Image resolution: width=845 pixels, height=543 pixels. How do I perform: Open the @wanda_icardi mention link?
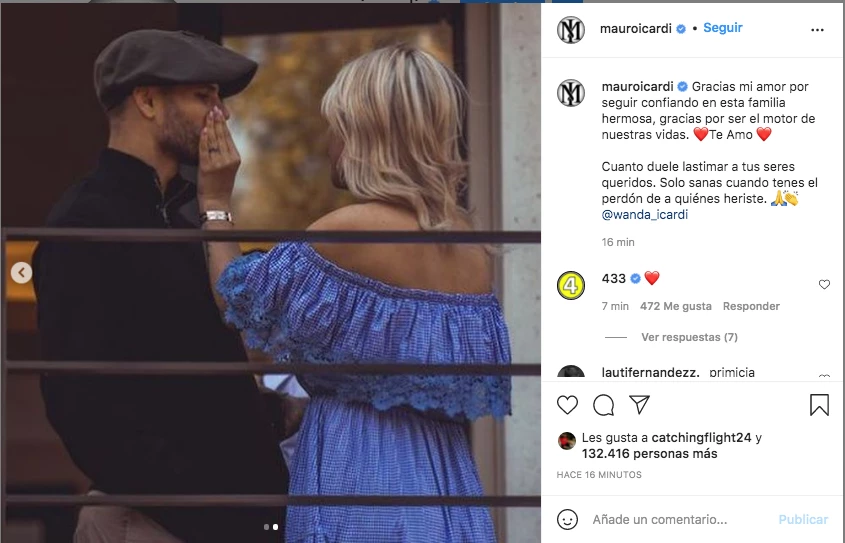(x=643, y=214)
